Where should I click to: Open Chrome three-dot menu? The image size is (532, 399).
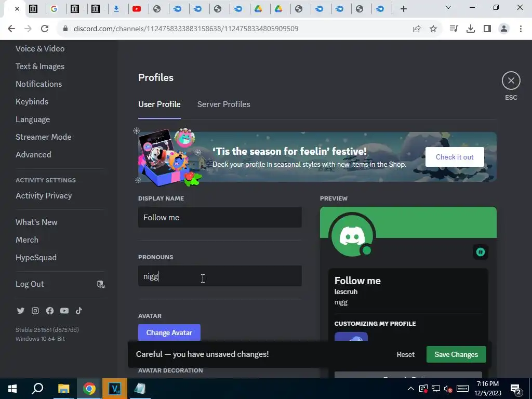[x=521, y=29]
